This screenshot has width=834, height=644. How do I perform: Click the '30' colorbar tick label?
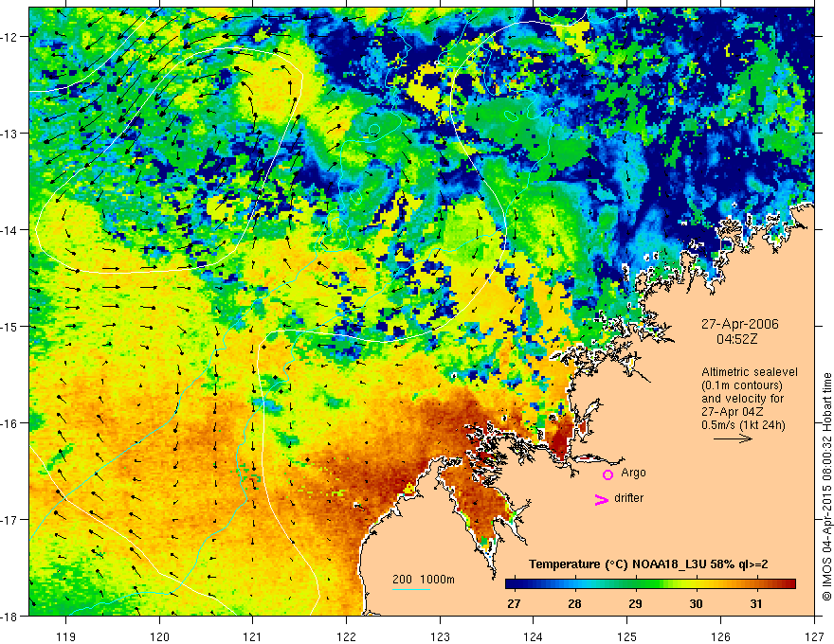pos(696,603)
